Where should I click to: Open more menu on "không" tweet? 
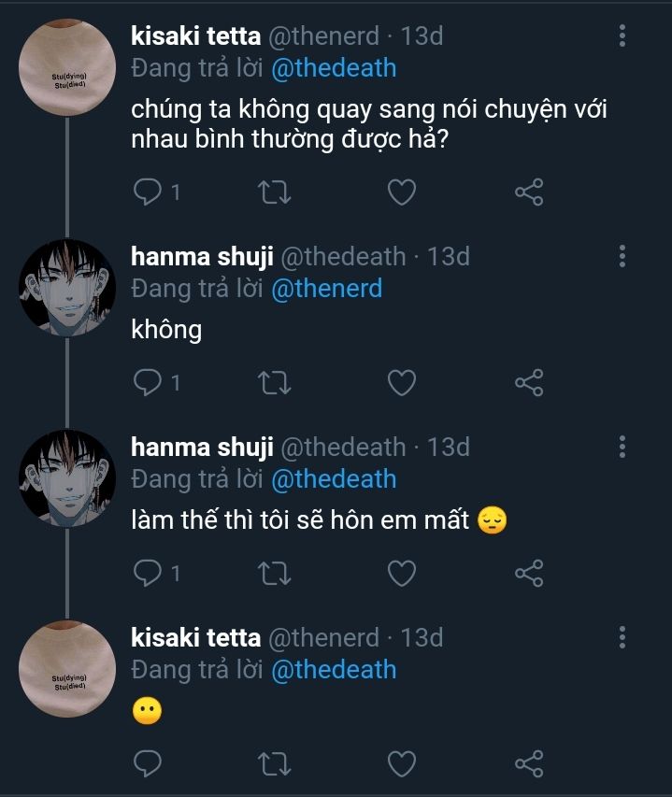(622, 257)
